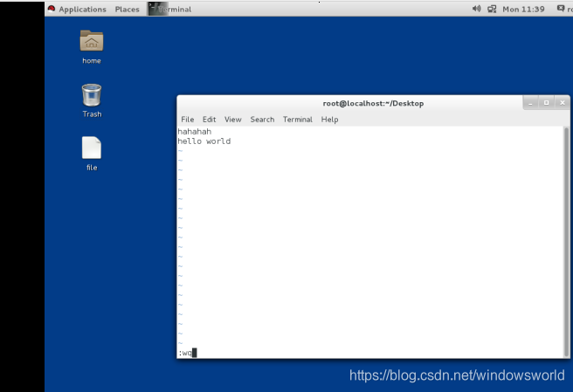Minimize the terminal window
The image size is (573, 392).
(530, 103)
